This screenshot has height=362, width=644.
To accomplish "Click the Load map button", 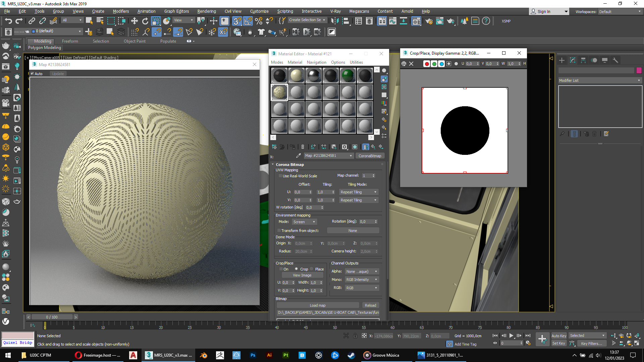I will tap(317, 305).
